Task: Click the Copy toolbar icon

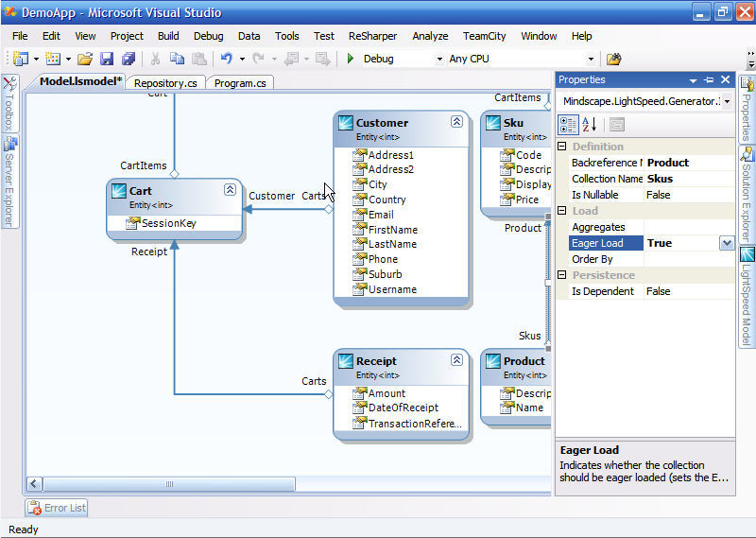Action: 177,59
